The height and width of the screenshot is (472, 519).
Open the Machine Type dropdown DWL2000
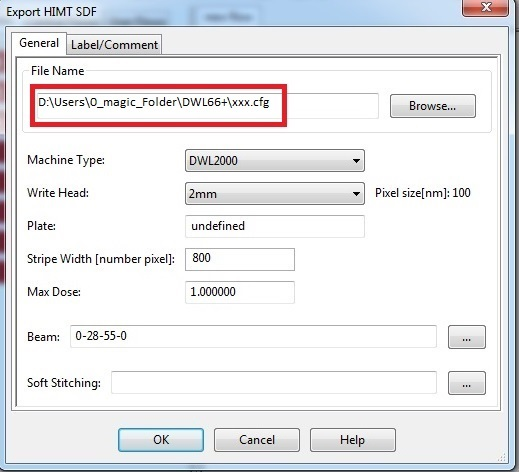click(275, 161)
